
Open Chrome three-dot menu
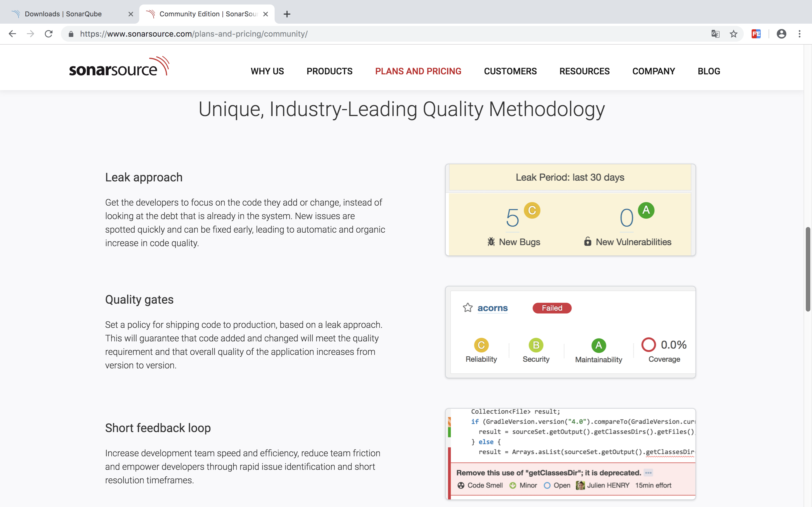[x=800, y=34]
